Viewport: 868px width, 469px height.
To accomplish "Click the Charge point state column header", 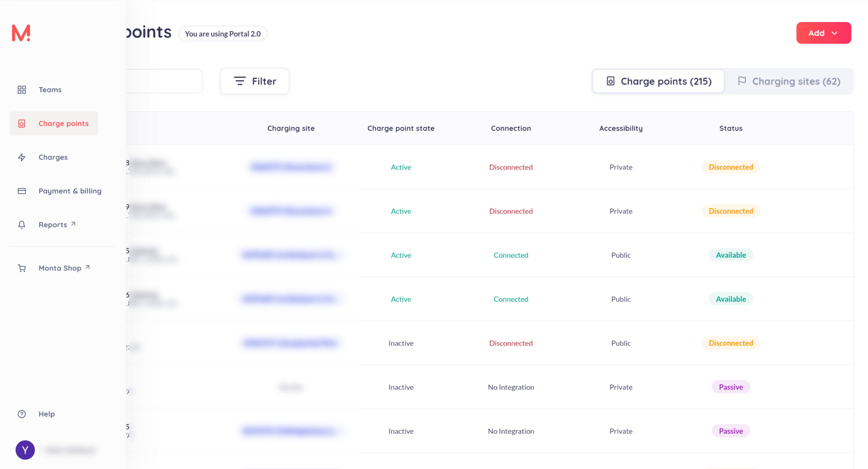I will pos(401,128).
